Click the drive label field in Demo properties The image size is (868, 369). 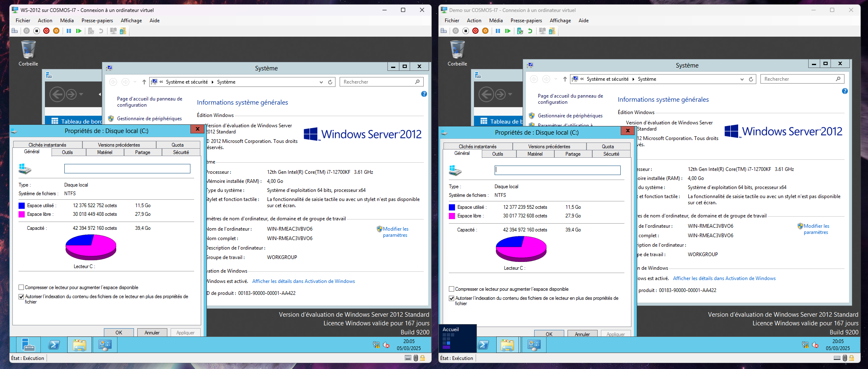pyautogui.click(x=557, y=170)
